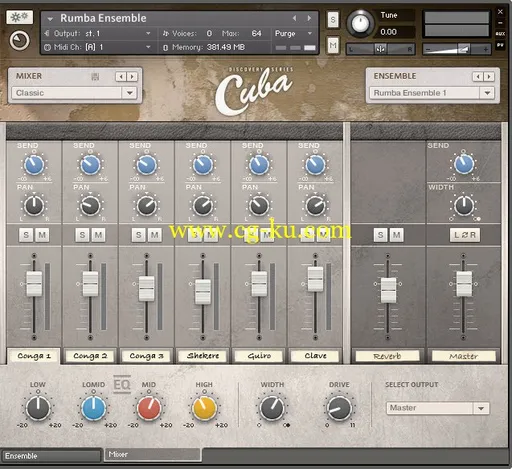Viewport: 512px width, 469px height.
Task: Click the Conga 1 volume fader
Action: click(x=34, y=284)
